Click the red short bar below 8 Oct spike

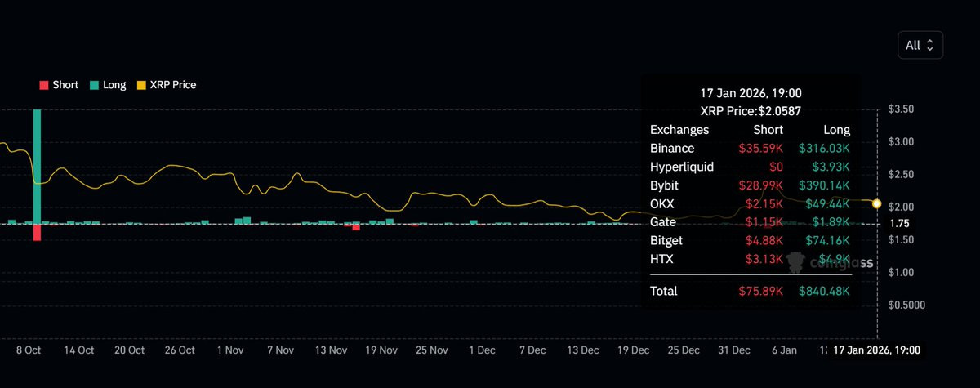point(38,233)
